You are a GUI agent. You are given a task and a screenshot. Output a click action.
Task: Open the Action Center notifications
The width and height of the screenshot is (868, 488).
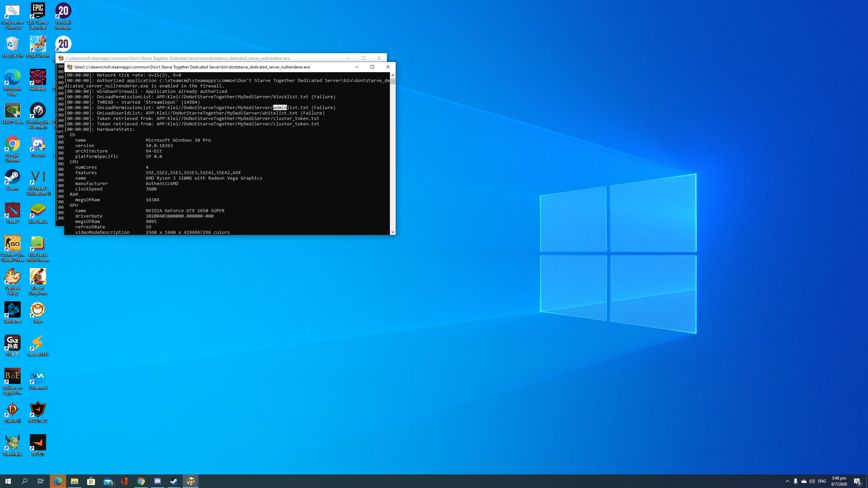(x=857, y=481)
